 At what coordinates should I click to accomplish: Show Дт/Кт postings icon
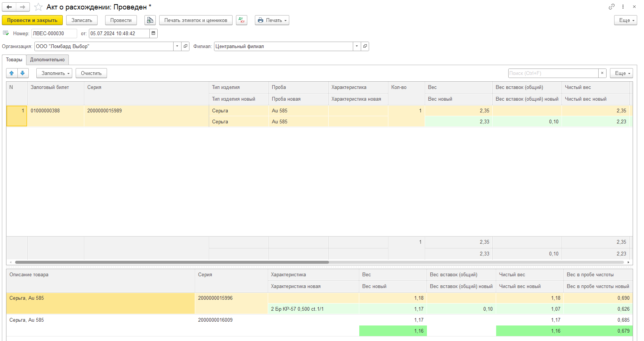[x=242, y=20]
